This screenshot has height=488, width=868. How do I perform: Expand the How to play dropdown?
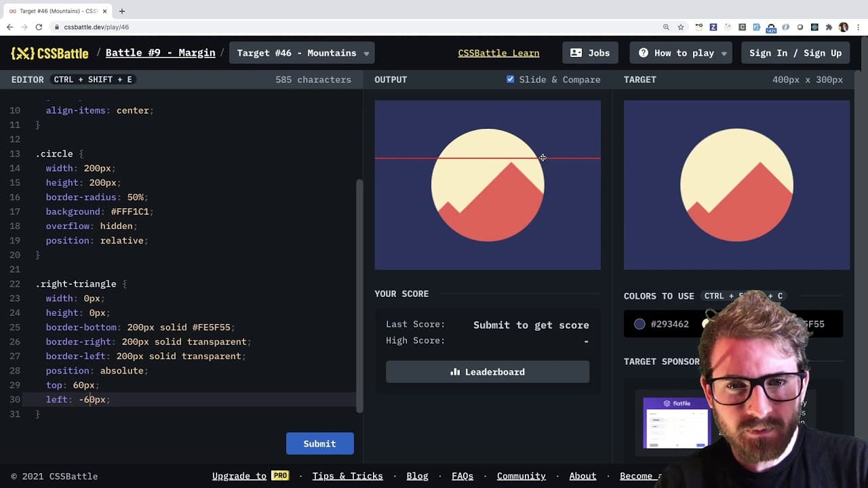724,54
